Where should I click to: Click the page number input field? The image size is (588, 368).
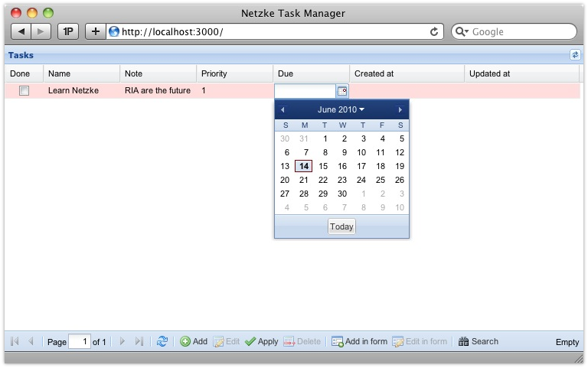[80, 341]
